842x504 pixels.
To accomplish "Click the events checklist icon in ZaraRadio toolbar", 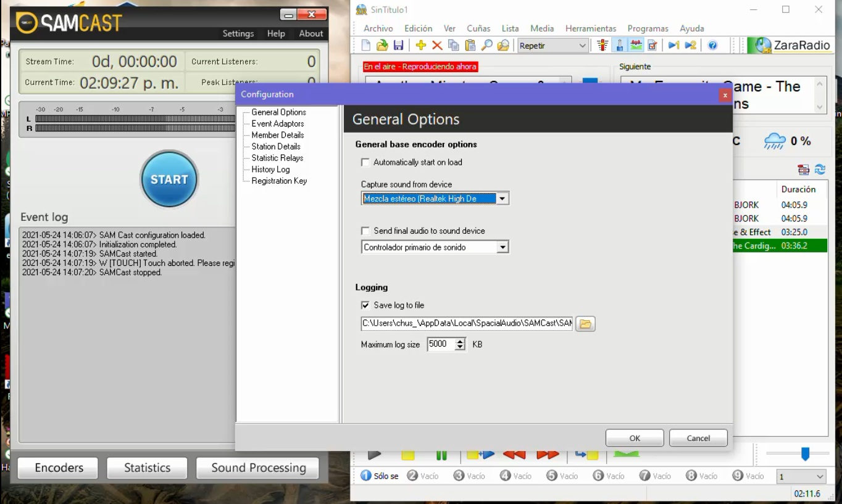I will [652, 46].
